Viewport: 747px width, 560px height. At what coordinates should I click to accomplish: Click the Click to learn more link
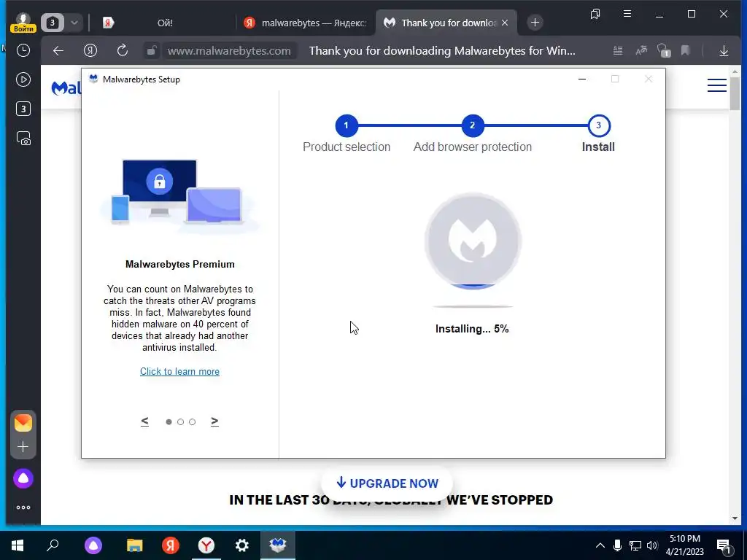point(179,371)
